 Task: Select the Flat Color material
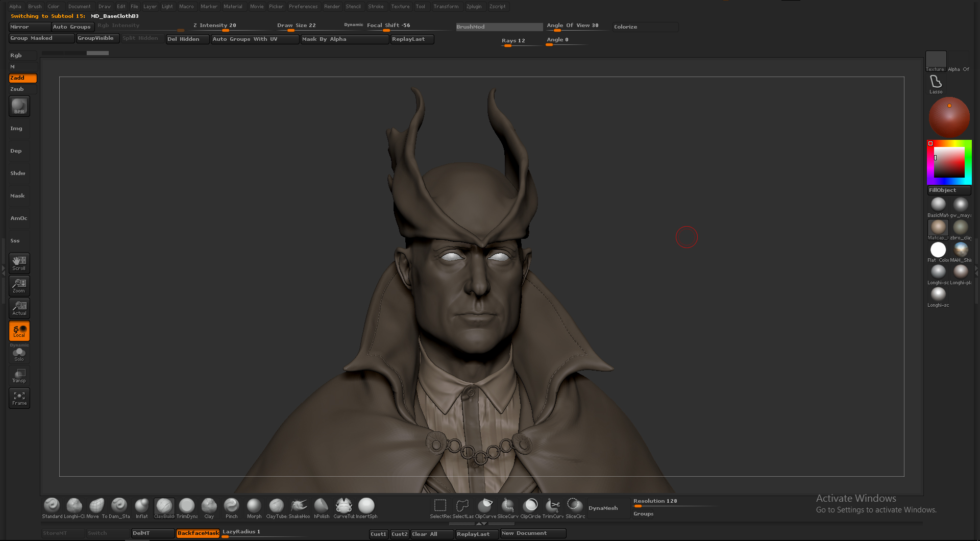[x=938, y=252]
